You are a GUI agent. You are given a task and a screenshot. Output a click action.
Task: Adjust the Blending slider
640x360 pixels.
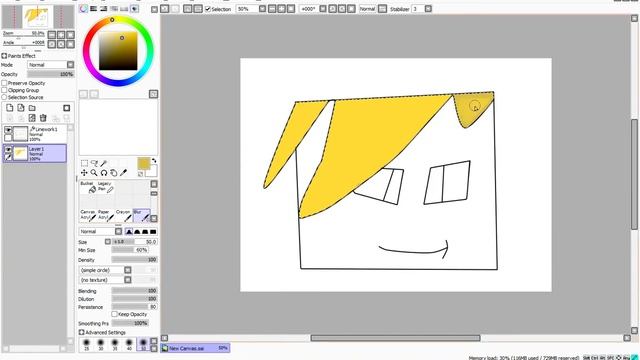click(134, 291)
